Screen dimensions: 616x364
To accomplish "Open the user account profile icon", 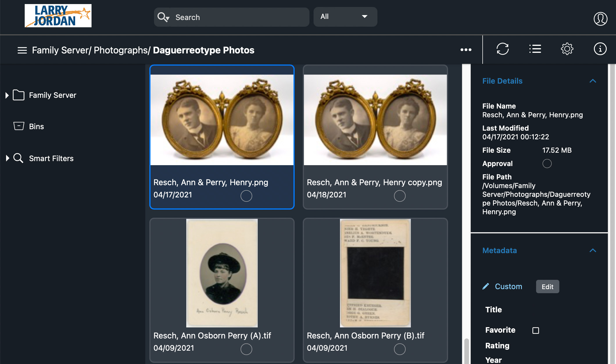I will (x=600, y=19).
